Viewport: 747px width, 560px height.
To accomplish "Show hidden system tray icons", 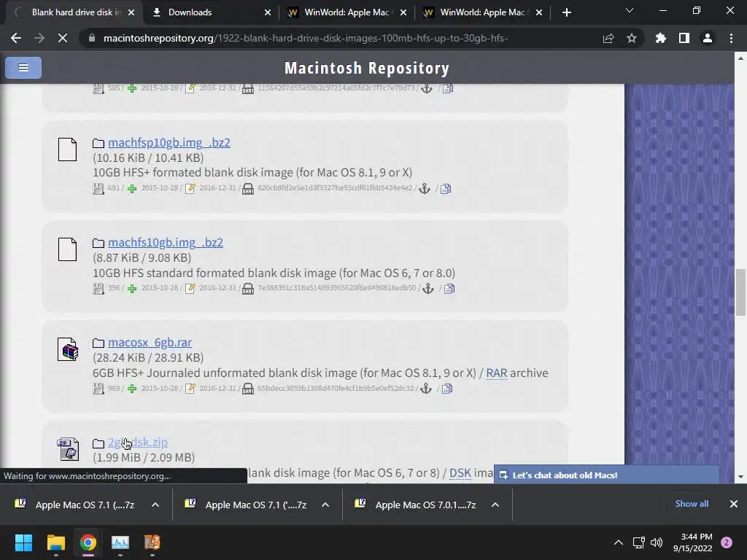I will tap(619, 542).
